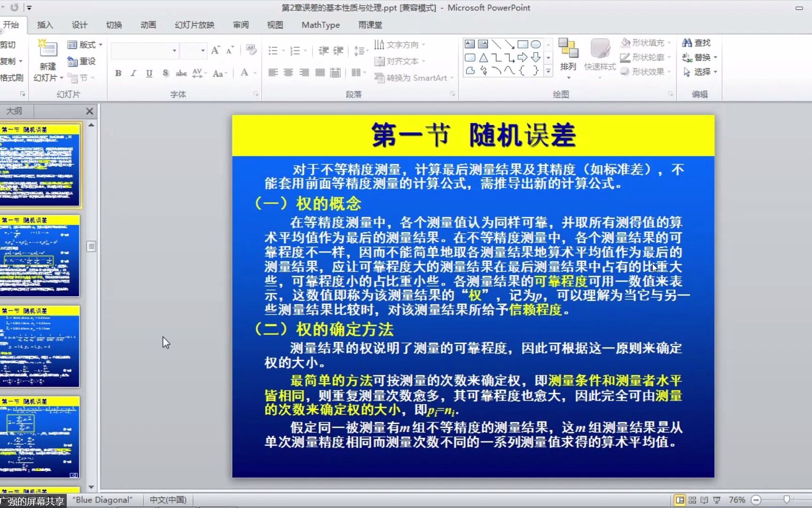Open font color arrow dropdown

(255, 73)
